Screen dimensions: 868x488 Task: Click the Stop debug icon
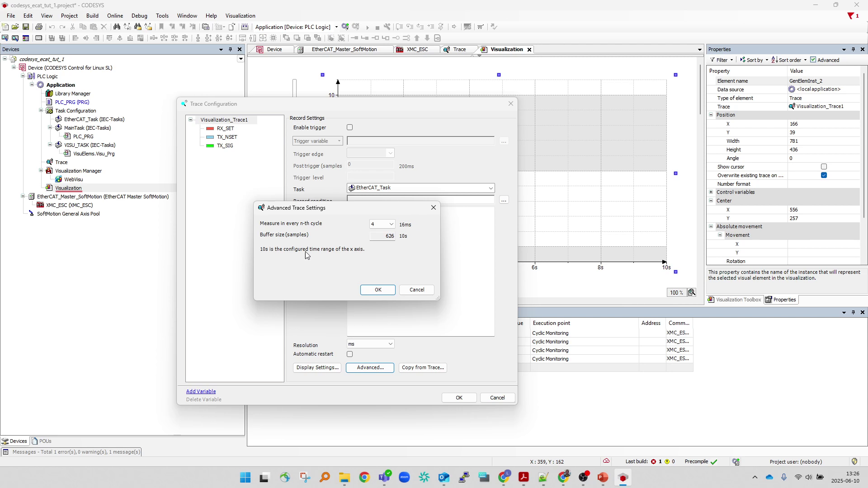pos(378,27)
